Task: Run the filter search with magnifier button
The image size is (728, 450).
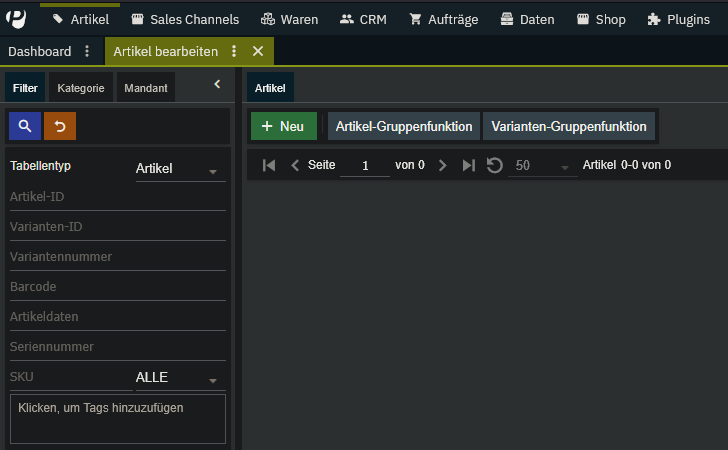Action: point(25,126)
